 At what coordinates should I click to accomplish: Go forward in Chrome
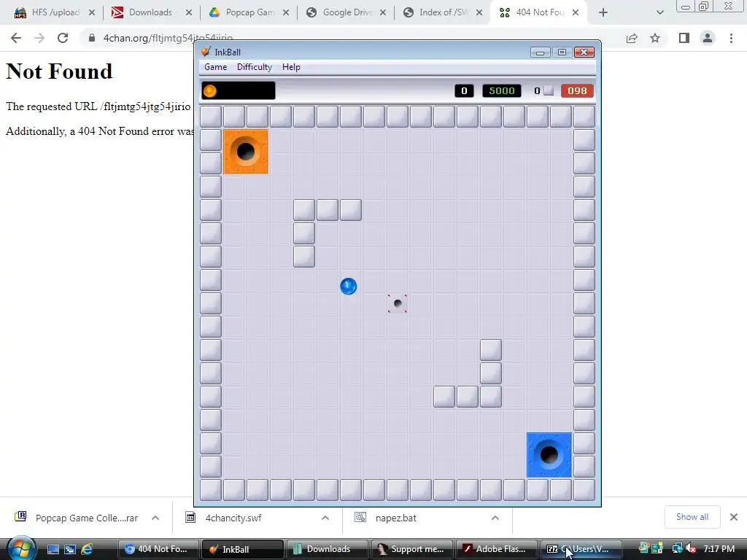coord(39,38)
